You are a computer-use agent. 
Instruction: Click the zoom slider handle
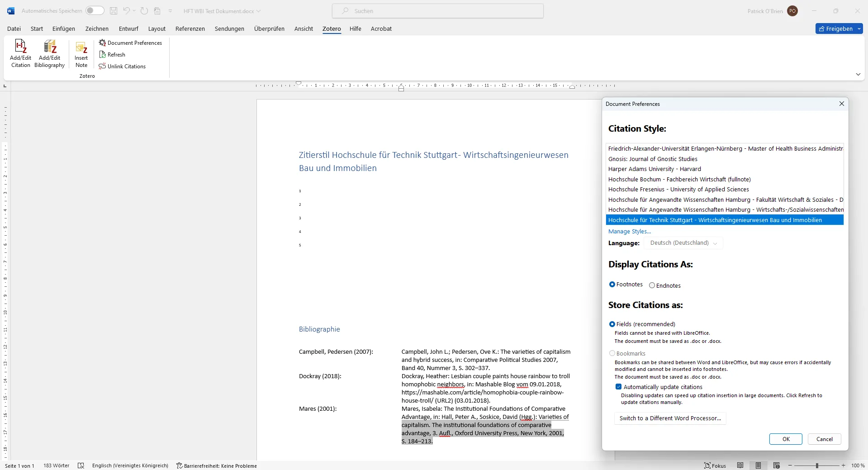tap(817, 465)
